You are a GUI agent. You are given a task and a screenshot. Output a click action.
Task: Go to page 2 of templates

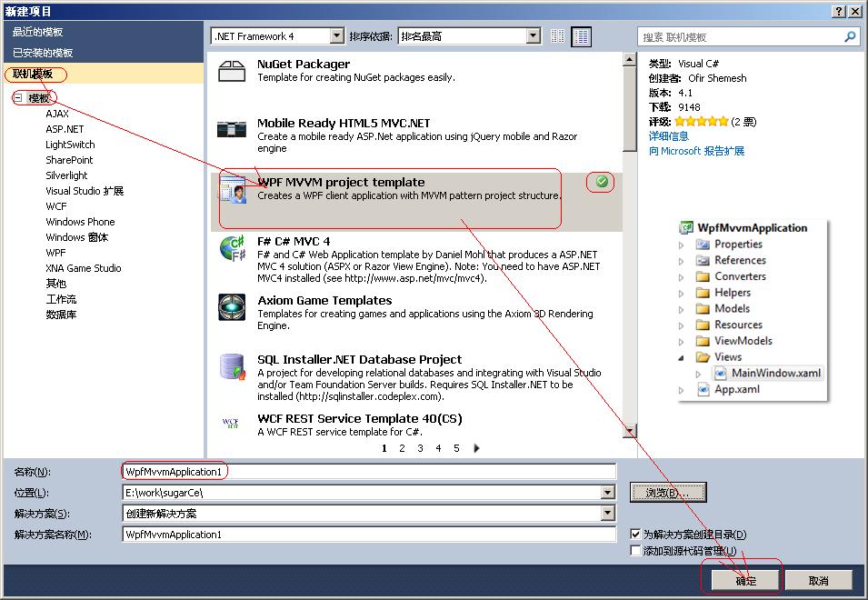pos(402,448)
